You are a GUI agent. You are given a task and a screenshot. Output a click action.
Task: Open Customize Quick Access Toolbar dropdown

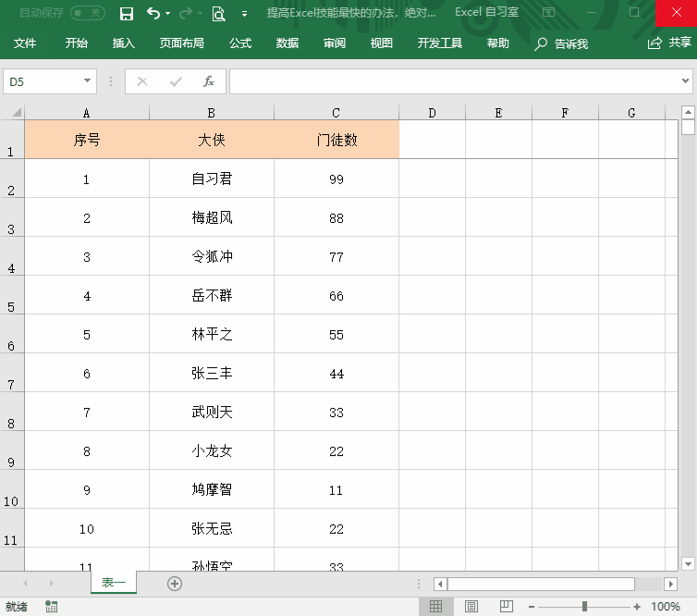244,14
